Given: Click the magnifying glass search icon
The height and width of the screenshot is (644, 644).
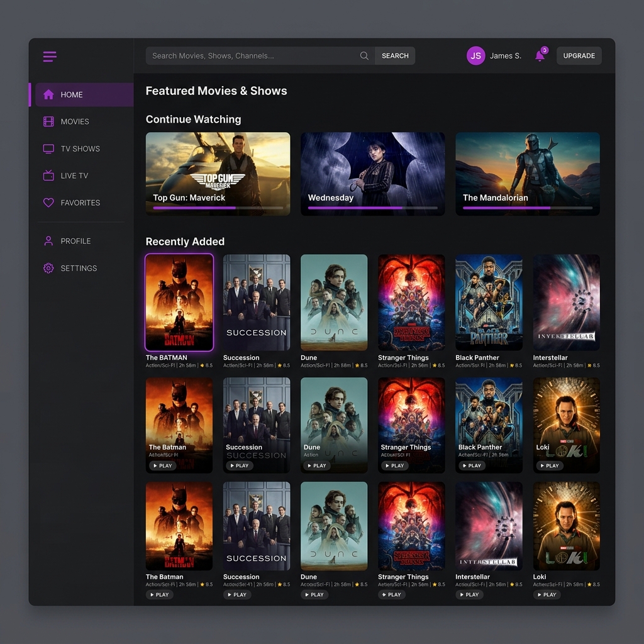Looking at the screenshot, I should 364,56.
